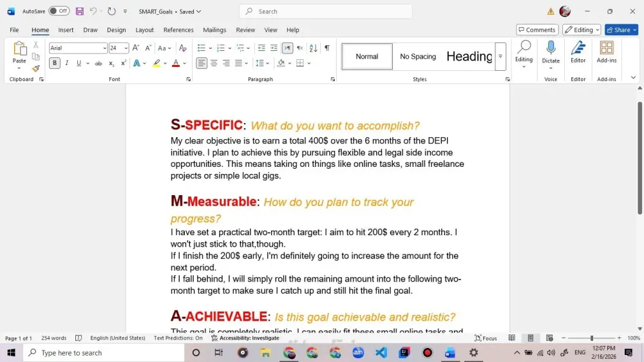This screenshot has height=362, width=644.
Task: Expand the bullets list dropdown
Action: (x=211, y=48)
